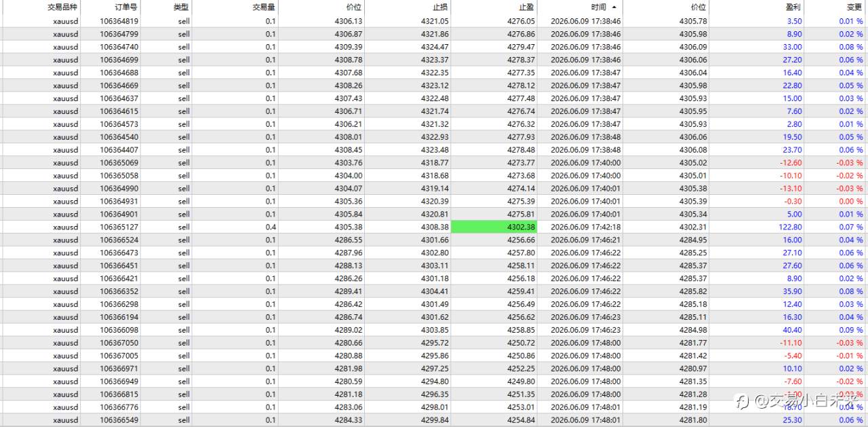Select order number 106364688

(x=119, y=73)
